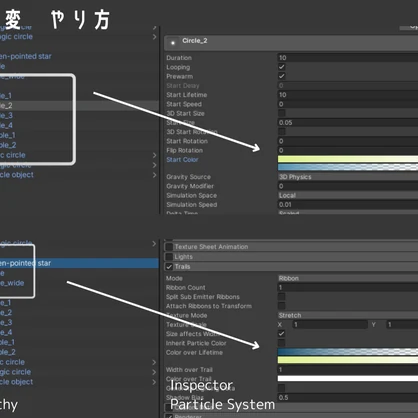The width and height of the screenshot is (418, 418).
Task: Open the blue Start Color gradient
Action: (x=348, y=167)
